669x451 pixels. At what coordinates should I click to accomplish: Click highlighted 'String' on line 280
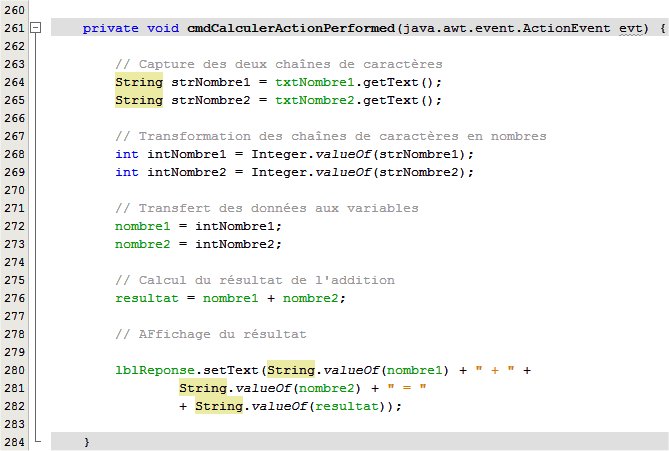(291, 370)
